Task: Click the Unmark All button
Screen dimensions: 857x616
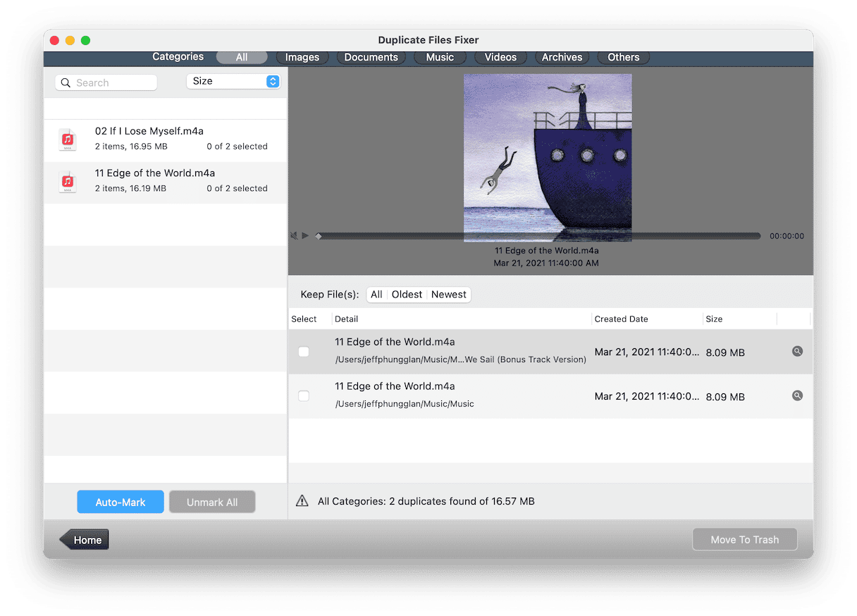Action: 212,502
